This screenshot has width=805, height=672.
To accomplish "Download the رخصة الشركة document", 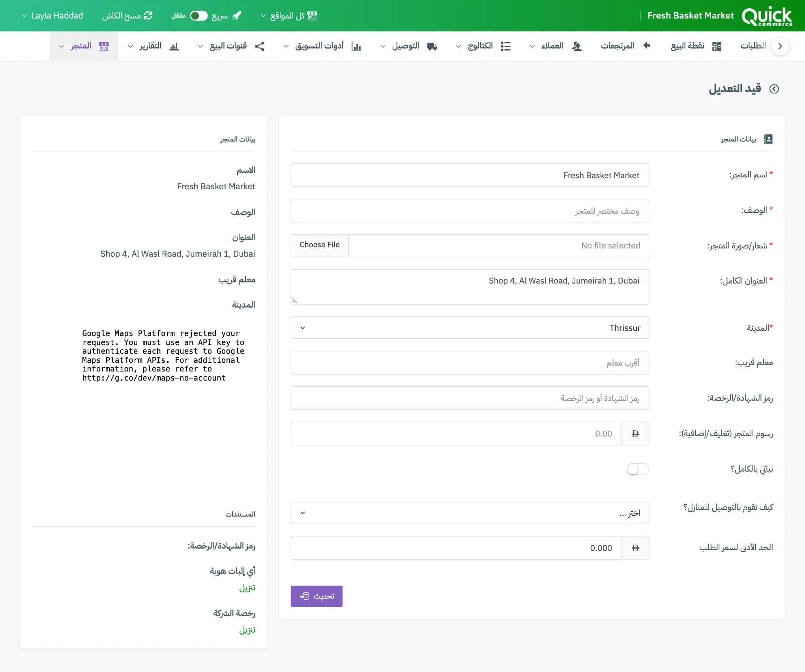I will pyautogui.click(x=247, y=630).
